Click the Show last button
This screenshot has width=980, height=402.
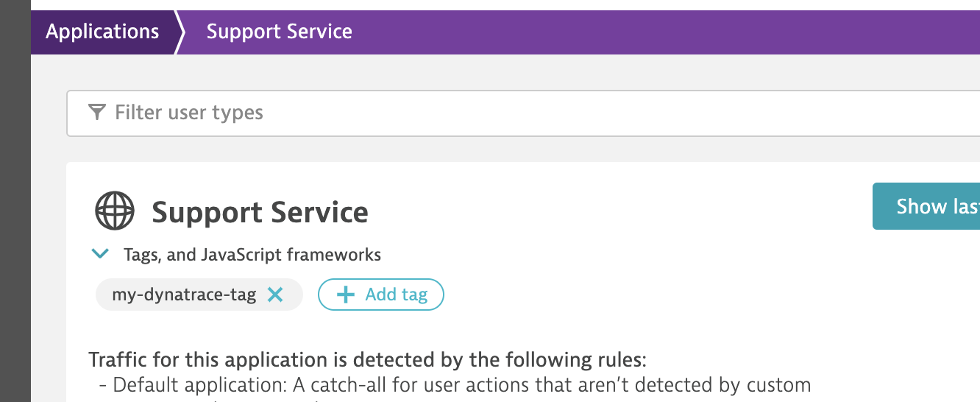(x=927, y=207)
